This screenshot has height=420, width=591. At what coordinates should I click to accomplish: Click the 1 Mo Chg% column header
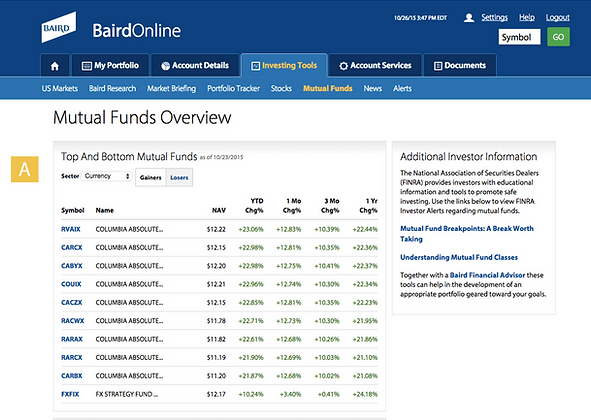[x=292, y=206]
